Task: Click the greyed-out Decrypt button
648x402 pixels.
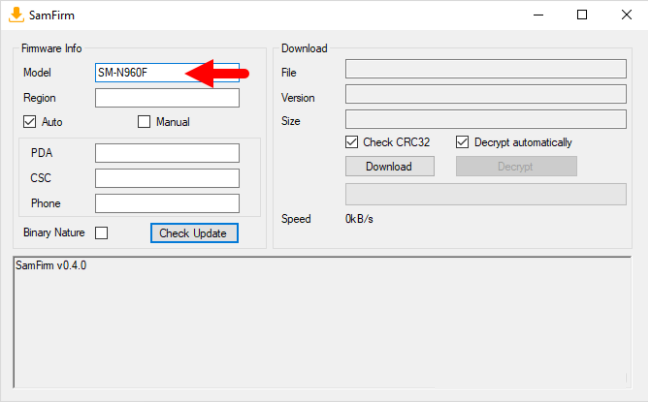Action: pyautogui.click(x=516, y=166)
